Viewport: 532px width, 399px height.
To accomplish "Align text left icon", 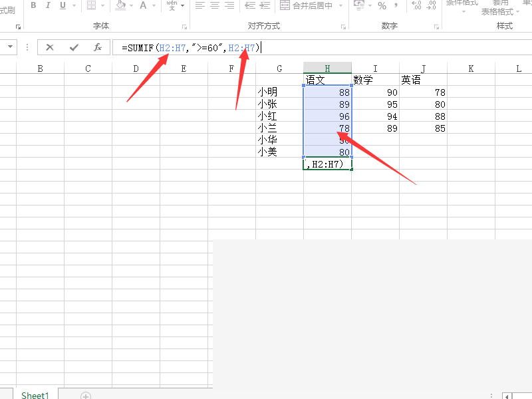I will (x=200, y=5).
